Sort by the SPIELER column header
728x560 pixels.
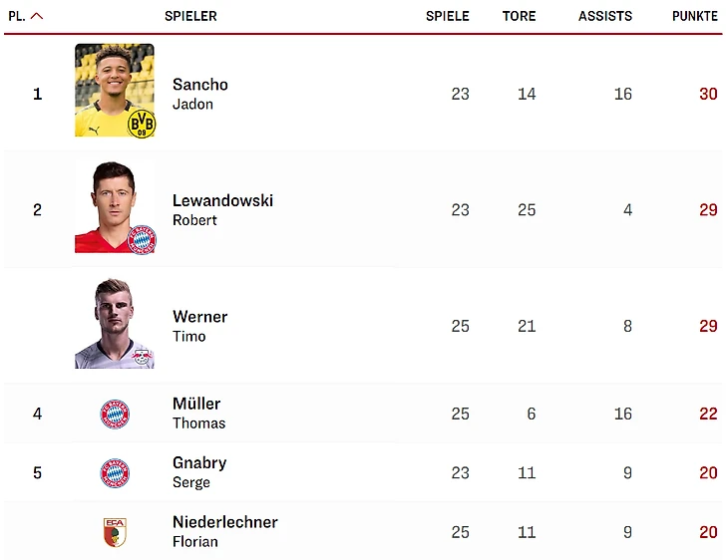coord(190,16)
